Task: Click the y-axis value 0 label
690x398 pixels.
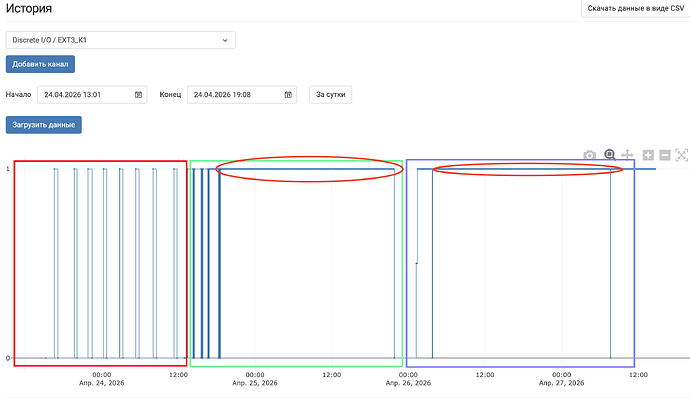Action: point(7,358)
